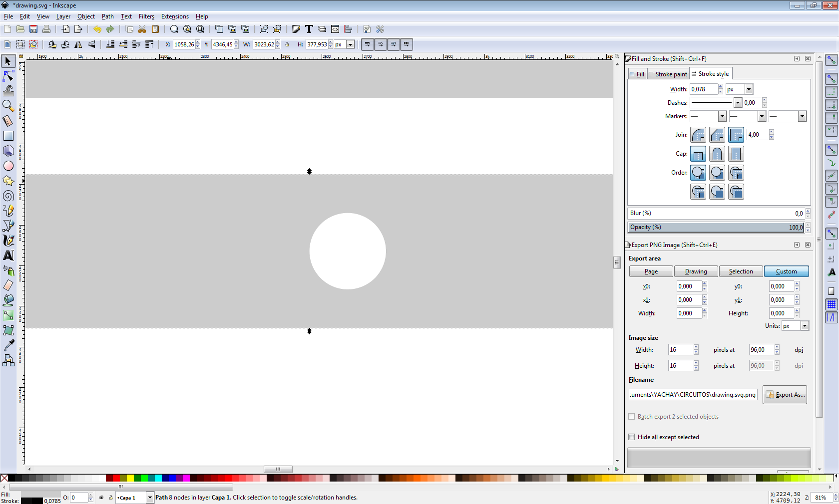Select the Pencil freehand tool
Viewport: 839px width, 504px height.
click(x=8, y=211)
